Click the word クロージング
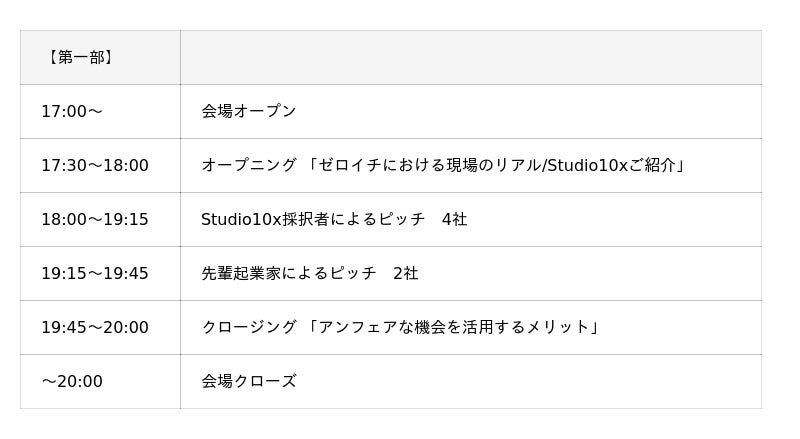Image resolution: width=800 pixels, height=439 pixels. pyautogui.click(x=249, y=327)
